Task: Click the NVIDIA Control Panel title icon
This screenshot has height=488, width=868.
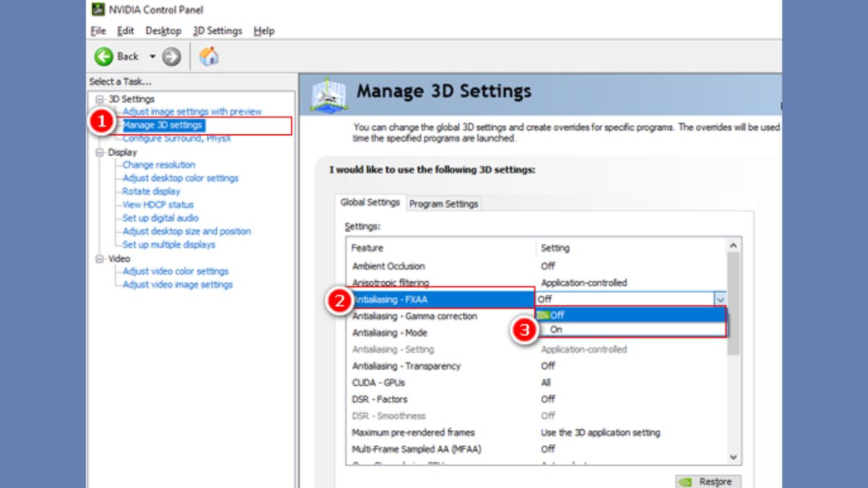Action: click(x=98, y=9)
